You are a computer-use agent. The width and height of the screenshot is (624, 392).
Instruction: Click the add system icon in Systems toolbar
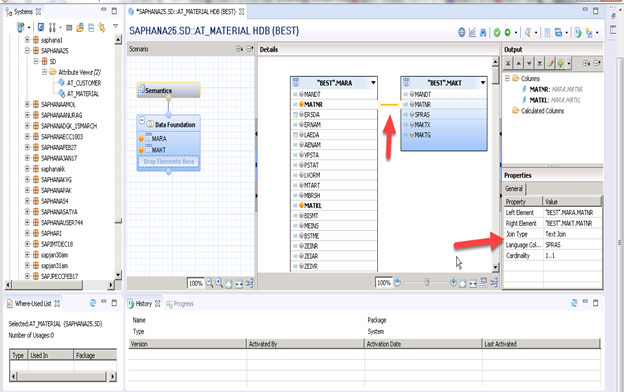(x=20, y=27)
